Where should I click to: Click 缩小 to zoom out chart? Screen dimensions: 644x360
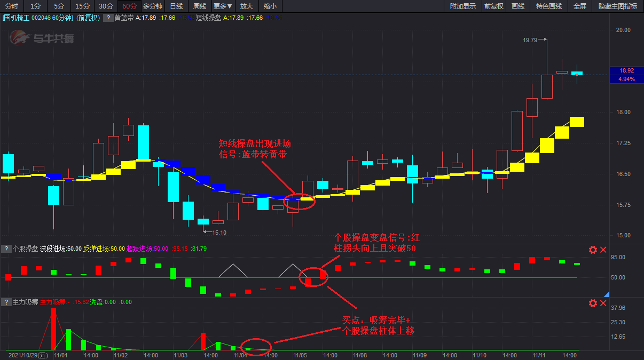click(270, 6)
